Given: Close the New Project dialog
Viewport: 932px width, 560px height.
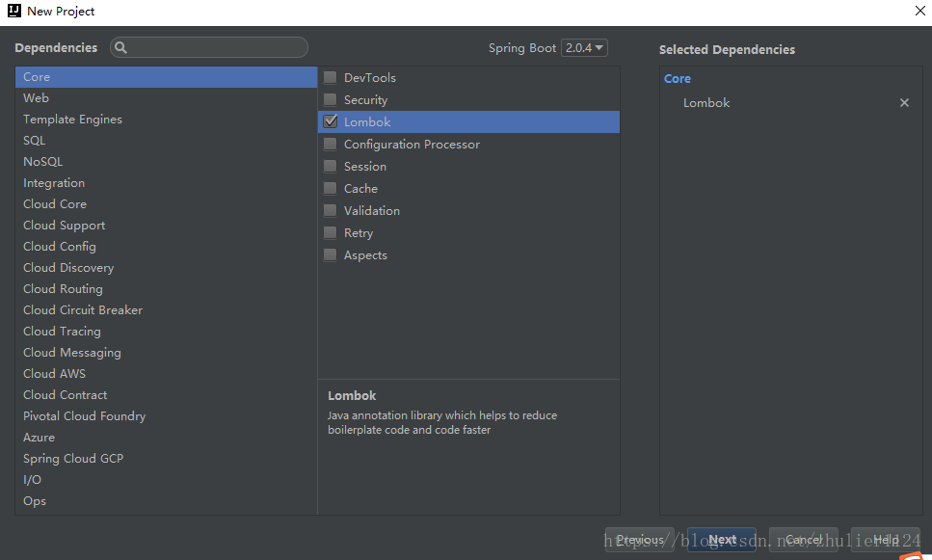Looking at the screenshot, I should tap(920, 11).
